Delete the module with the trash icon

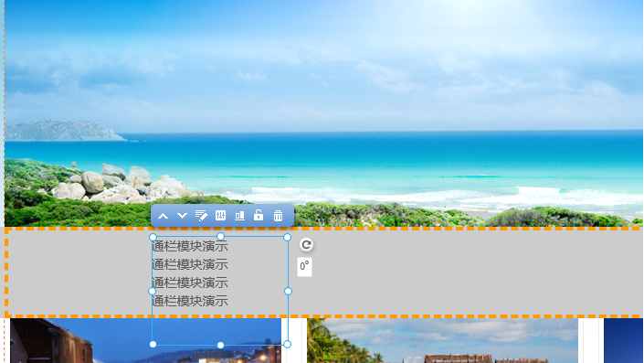[x=278, y=216]
